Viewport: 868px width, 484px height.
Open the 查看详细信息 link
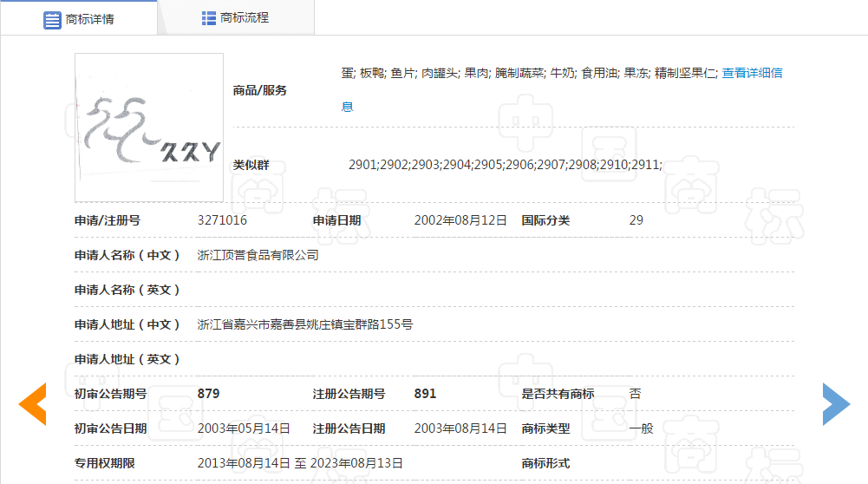click(752, 73)
